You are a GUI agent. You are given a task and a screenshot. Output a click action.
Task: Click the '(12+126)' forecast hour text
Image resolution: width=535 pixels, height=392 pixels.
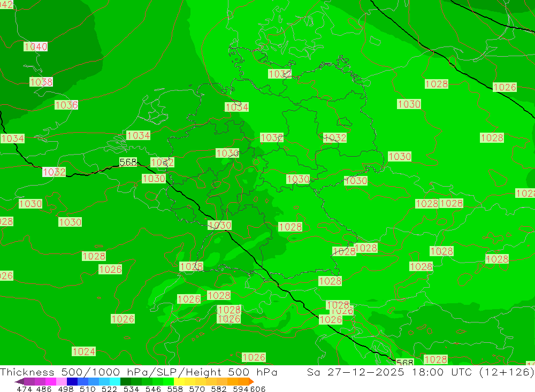pos(507,372)
